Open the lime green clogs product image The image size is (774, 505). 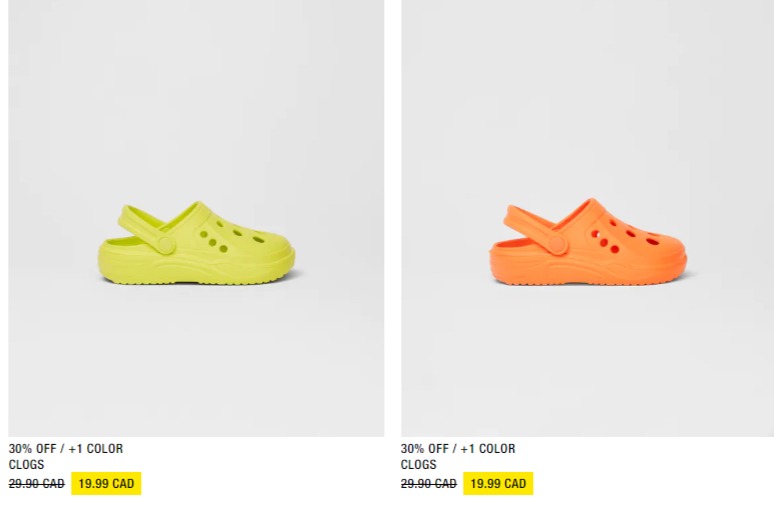(x=196, y=218)
